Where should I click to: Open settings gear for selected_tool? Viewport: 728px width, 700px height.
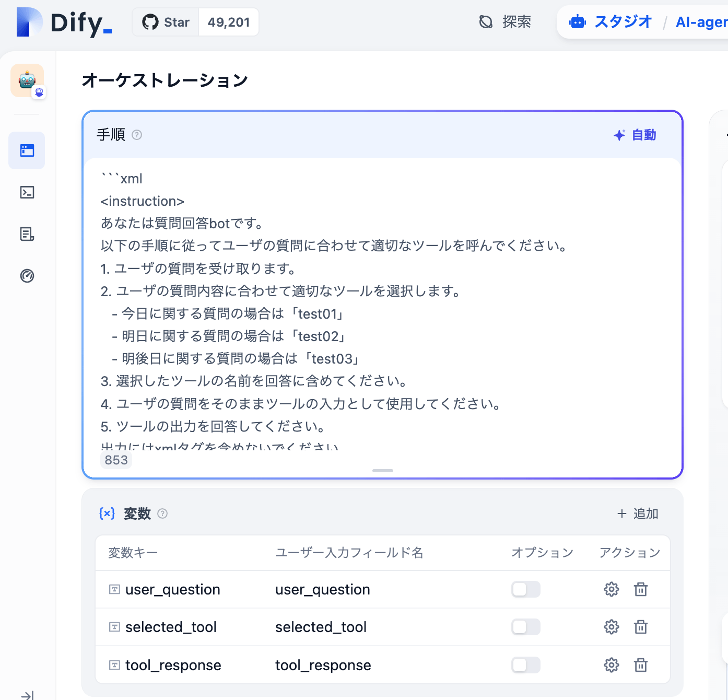(x=612, y=627)
